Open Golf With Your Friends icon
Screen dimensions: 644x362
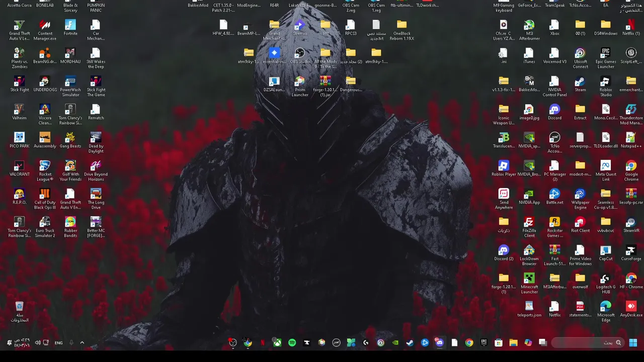pyautogui.click(x=70, y=171)
